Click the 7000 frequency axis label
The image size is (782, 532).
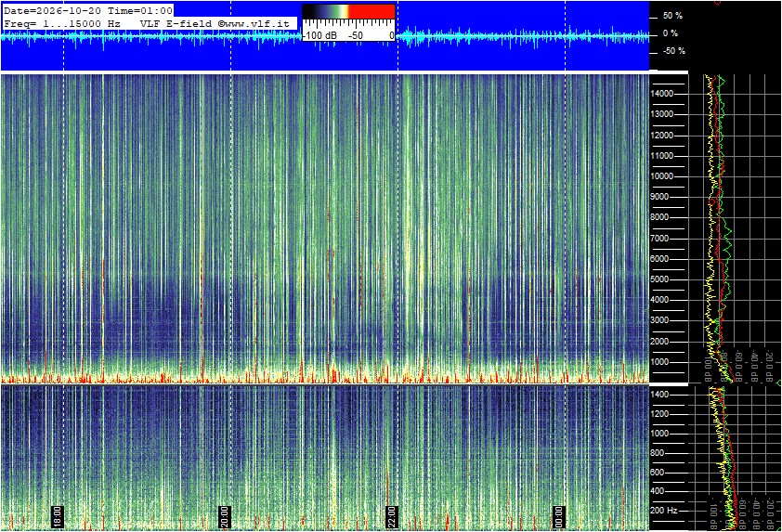[659, 239]
